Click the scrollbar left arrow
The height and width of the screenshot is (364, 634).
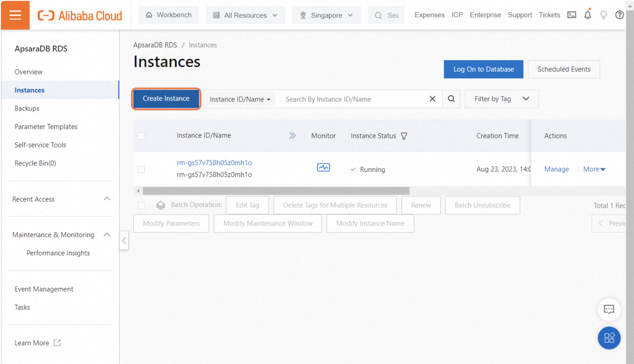click(x=138, y=191)
